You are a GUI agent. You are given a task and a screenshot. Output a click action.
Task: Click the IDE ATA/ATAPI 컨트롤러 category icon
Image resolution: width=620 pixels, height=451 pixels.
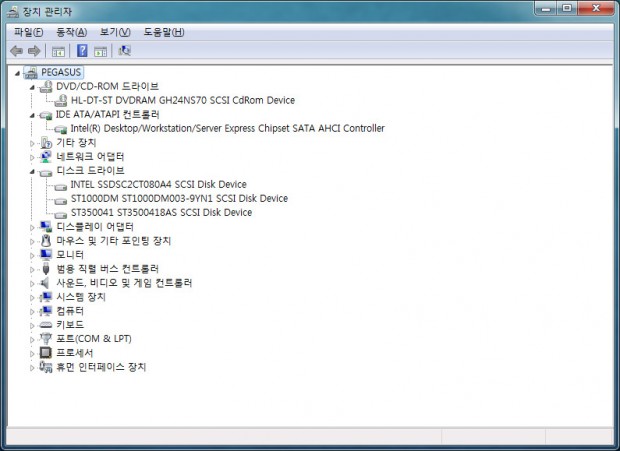(x=46, y=115)
